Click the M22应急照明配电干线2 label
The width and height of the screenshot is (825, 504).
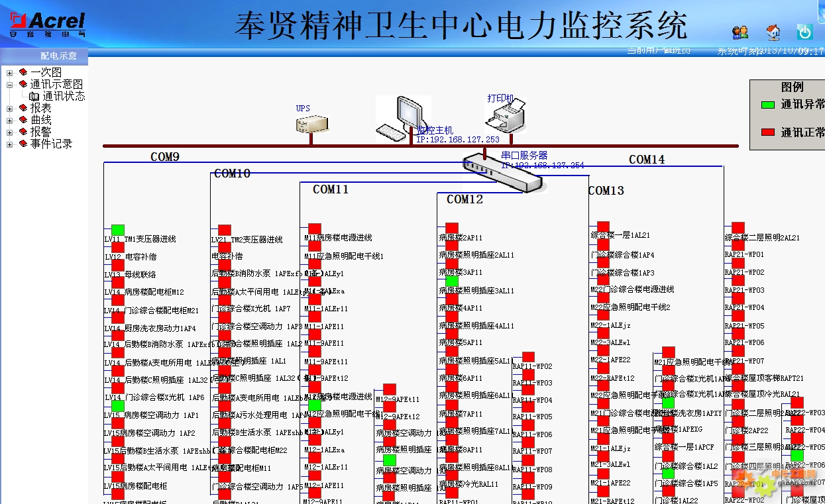click(630, 307)
